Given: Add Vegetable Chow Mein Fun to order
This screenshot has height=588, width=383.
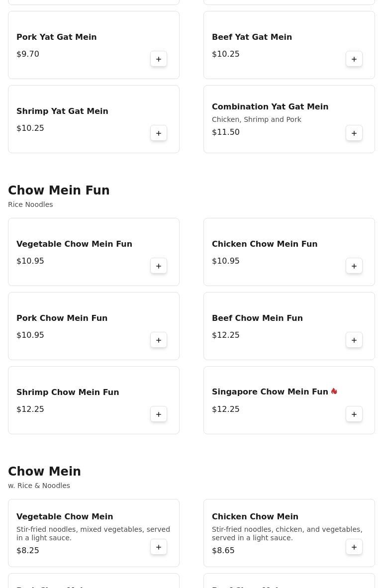Looking at the screenshot, I should coord(159,266).
